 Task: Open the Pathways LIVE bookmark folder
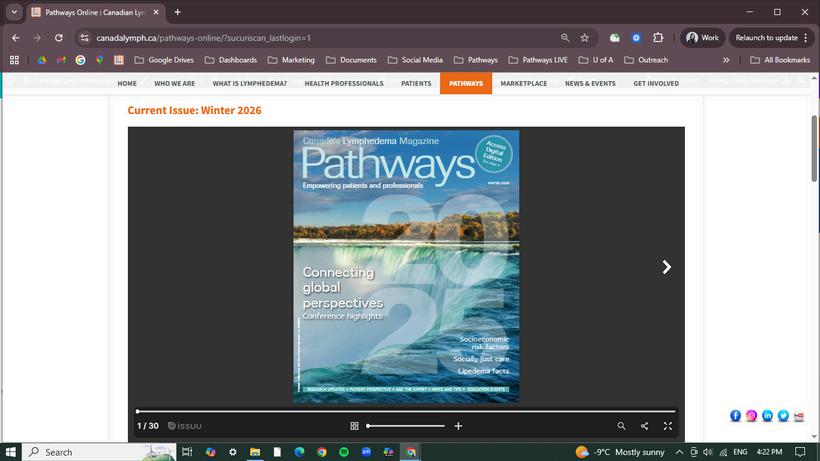click(x=538, y=60)
